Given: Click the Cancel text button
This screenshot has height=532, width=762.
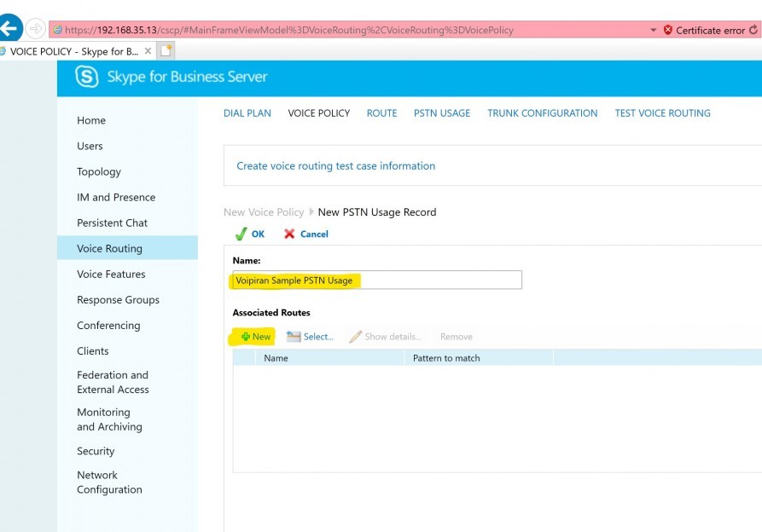Looking at the screenshot, I should [314, 234].
